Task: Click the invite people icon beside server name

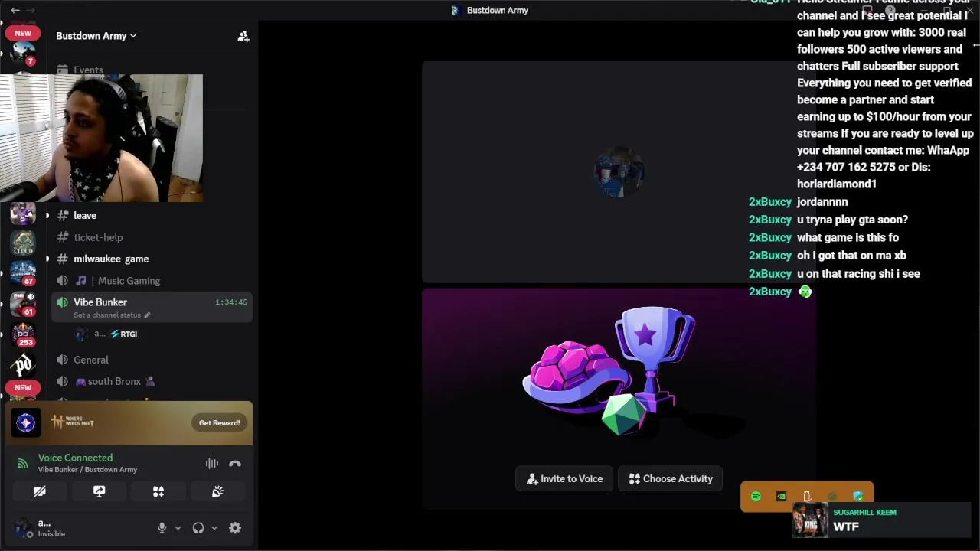Action: [243, 36]
